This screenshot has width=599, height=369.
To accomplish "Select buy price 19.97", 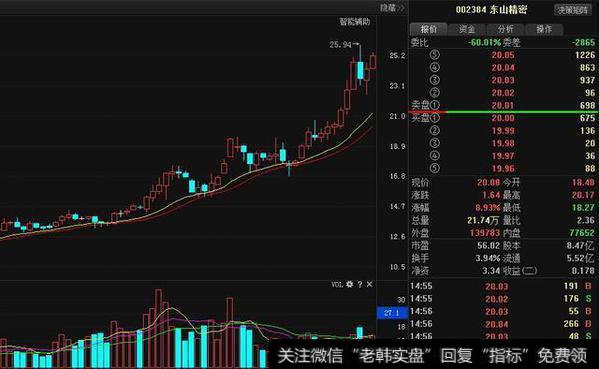I will pos(503,156).
